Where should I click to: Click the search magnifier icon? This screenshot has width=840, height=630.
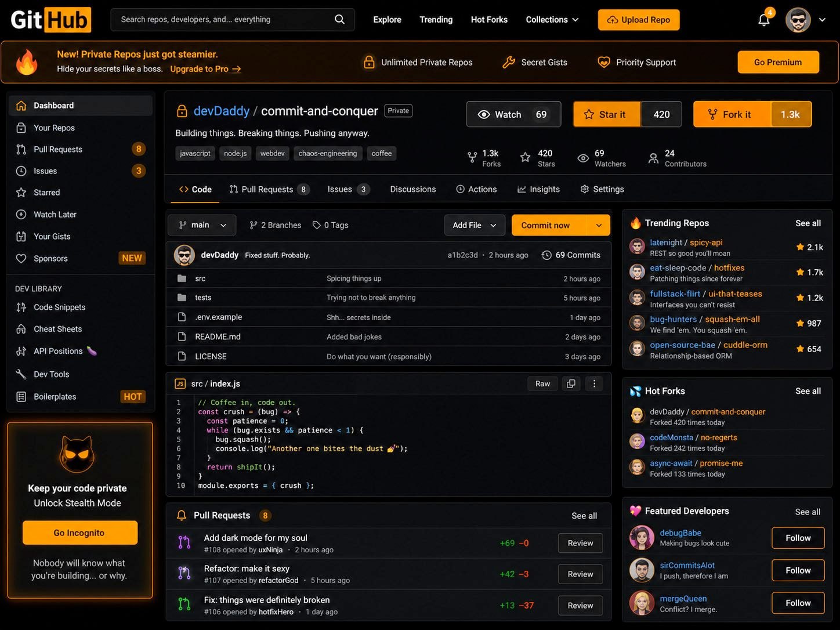pos(339,19)
